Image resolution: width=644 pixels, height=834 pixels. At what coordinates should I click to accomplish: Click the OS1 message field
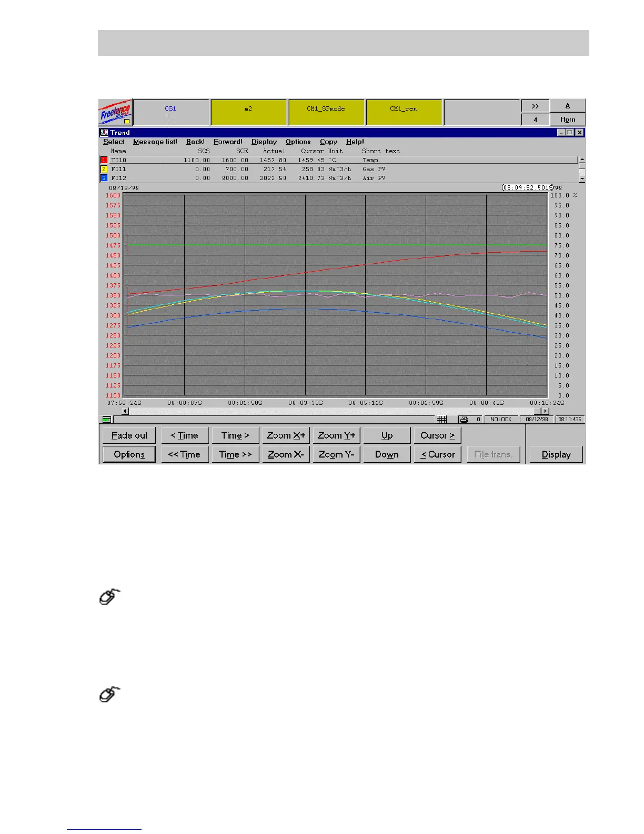[x=171, y=112]
